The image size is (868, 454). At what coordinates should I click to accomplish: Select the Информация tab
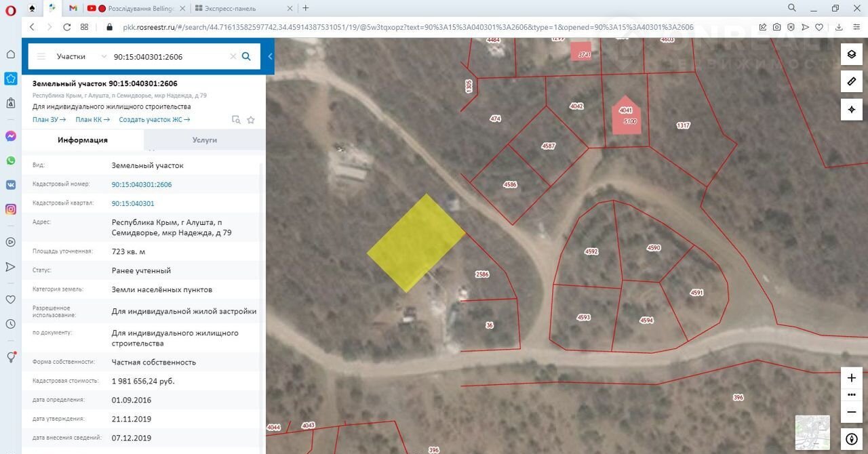tap(83, 140)
